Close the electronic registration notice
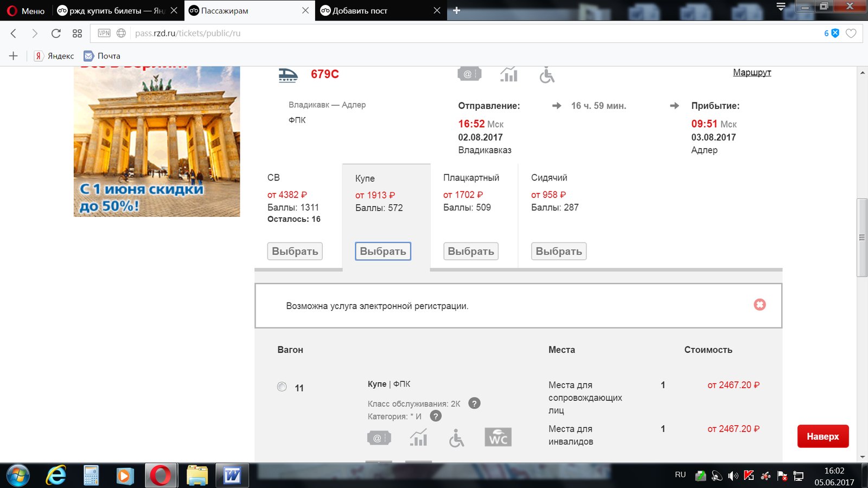Image resolution: width=868 pixels, height=488 pixels. tap(759, 305)
